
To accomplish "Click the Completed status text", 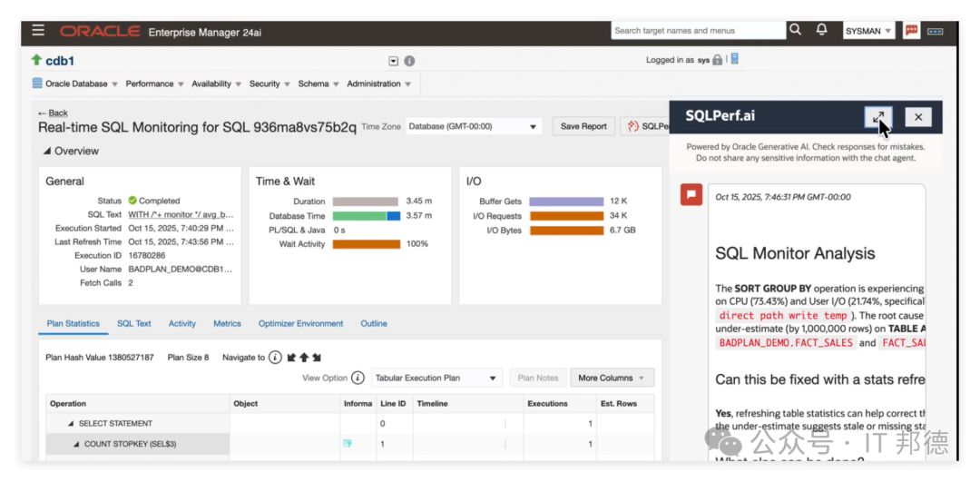I will [159, 201].
